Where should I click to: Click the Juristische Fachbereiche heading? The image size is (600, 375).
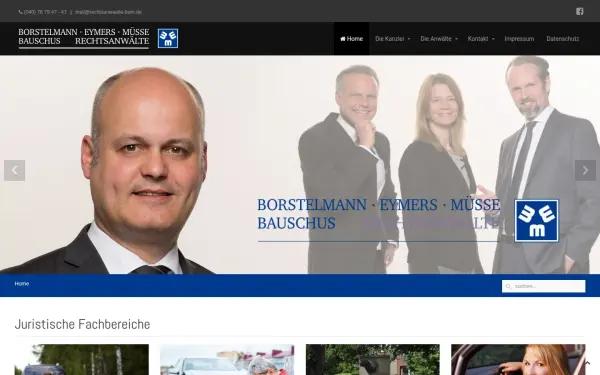tap(82, 324)
